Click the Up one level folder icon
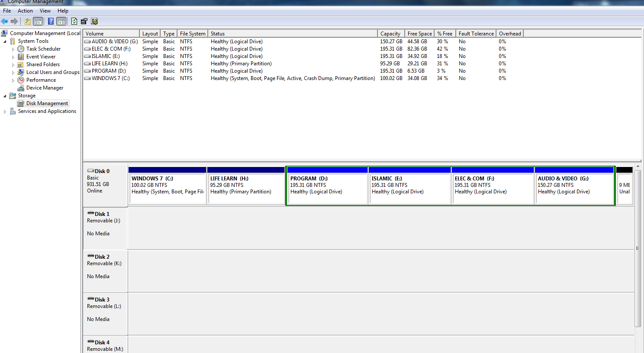This screenshot has height=353, width=644. (x=28, y=21)
